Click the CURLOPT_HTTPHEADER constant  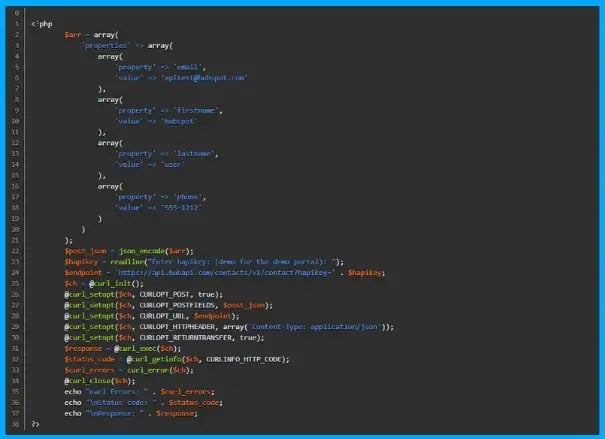click(x=177, y=327)
